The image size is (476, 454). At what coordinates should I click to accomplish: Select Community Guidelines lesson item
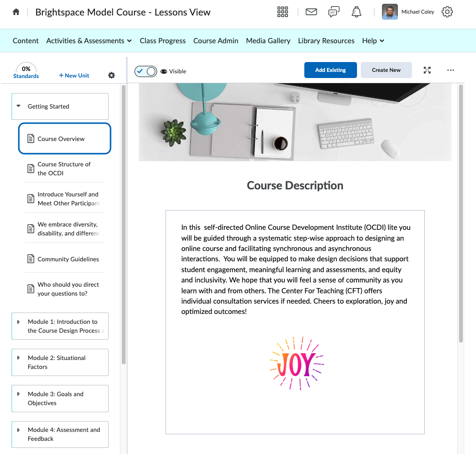coord(68,259)
